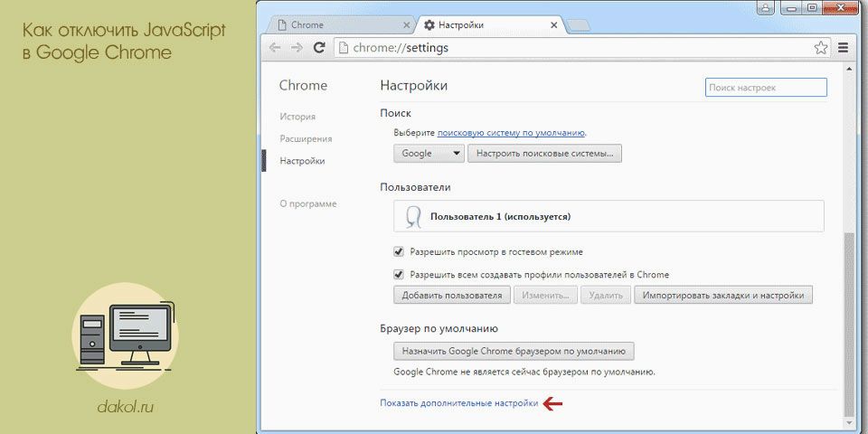Click Показать дополнительные настройки link
The image size is (868, 434).
tap(459, 403)
